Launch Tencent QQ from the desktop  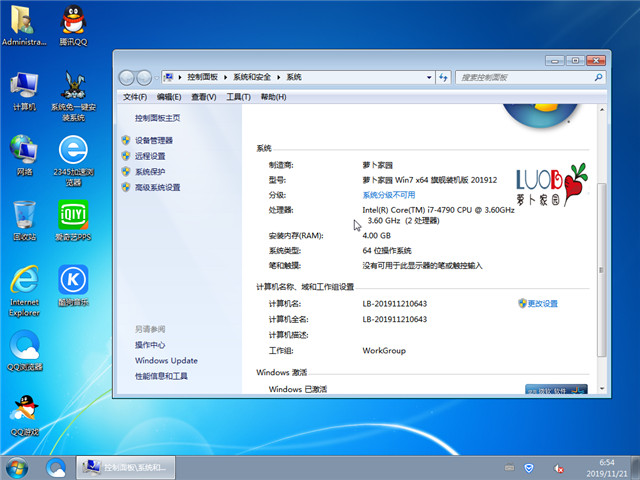click(73, 25)
